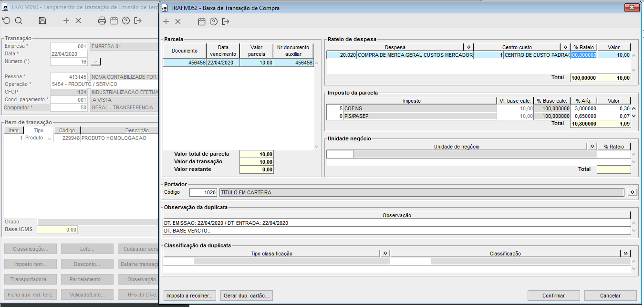Click the add (+) icon in TRAFM050 toolbar
Image resolution: width=644 pixels, height=307 pixels.
pos(66,21)
